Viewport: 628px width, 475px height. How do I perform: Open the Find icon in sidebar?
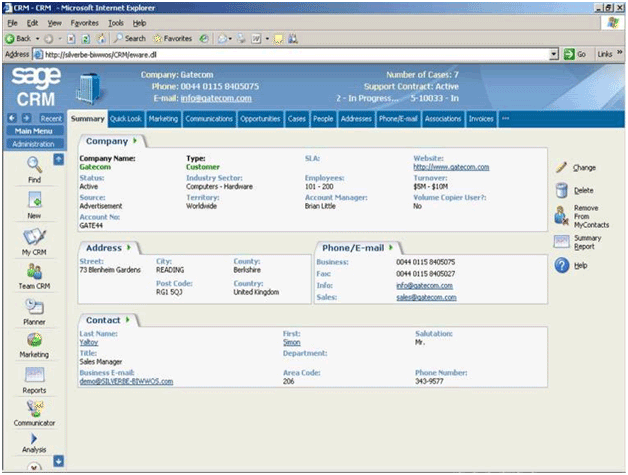point(34,164)
